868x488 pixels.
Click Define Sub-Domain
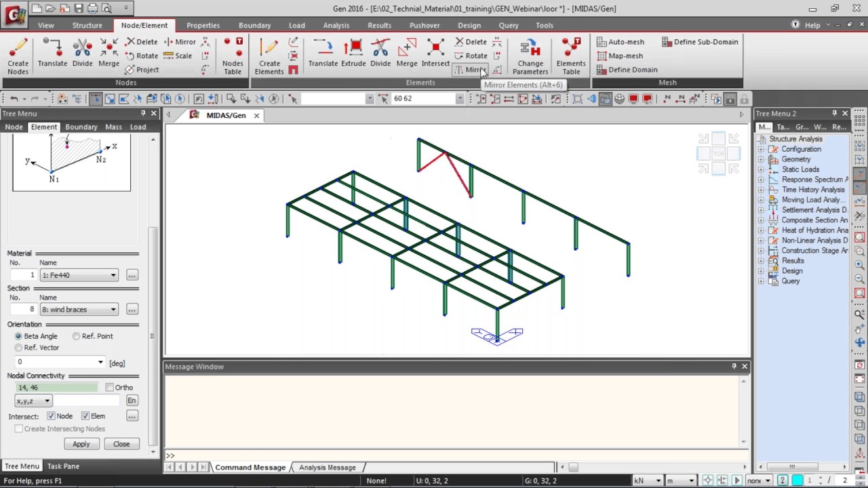(700, 41)
